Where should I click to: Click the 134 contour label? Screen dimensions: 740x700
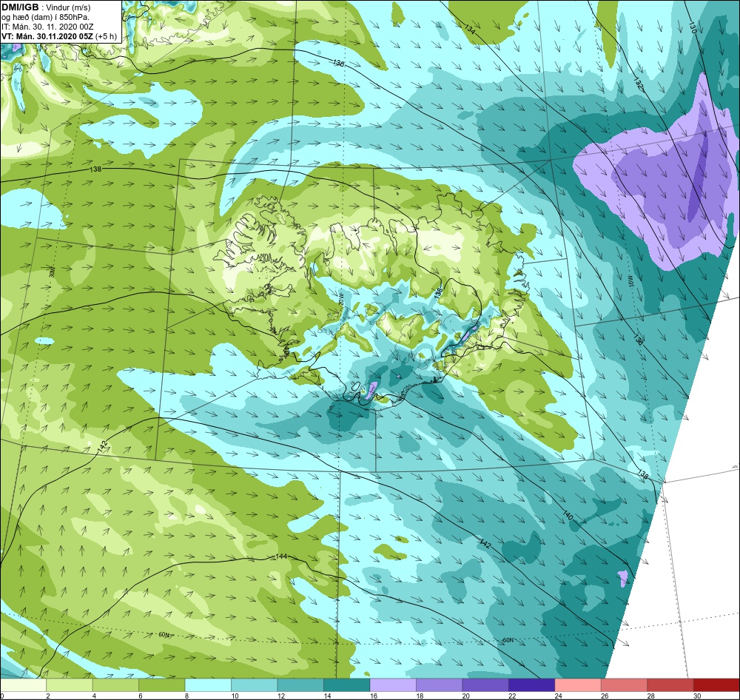tap(470, 30)
